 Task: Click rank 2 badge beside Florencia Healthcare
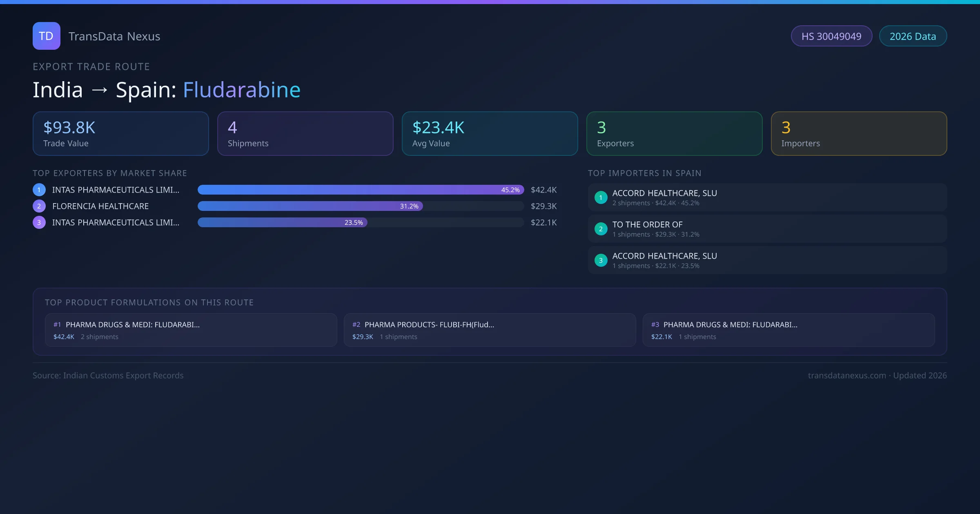pos(39,206)
